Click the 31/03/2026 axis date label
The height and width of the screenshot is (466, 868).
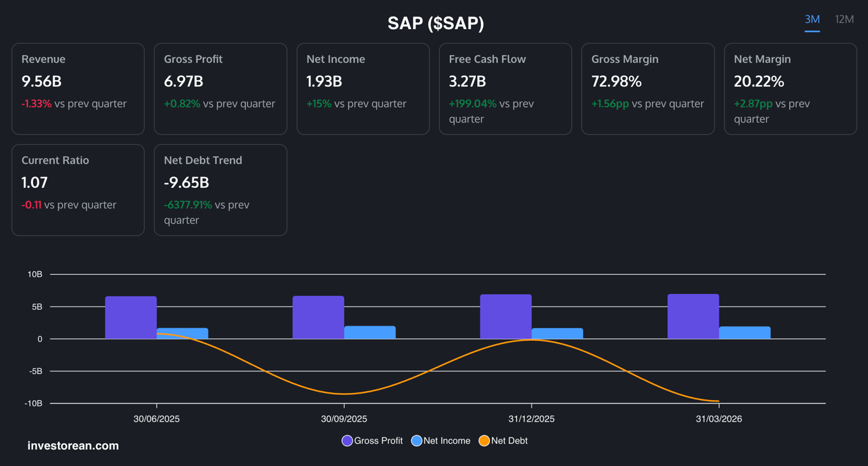click(x=719, y=419)
